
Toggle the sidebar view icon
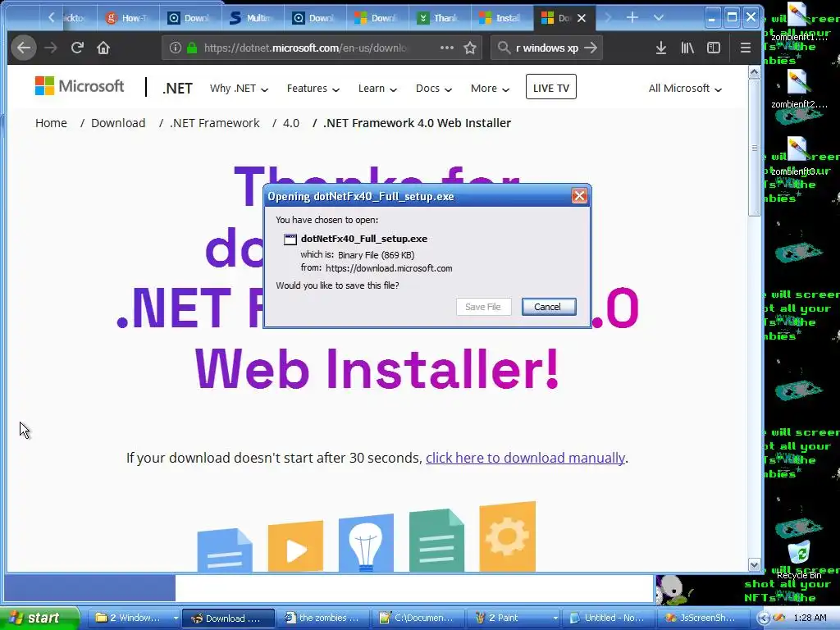[x=714, y=48]
